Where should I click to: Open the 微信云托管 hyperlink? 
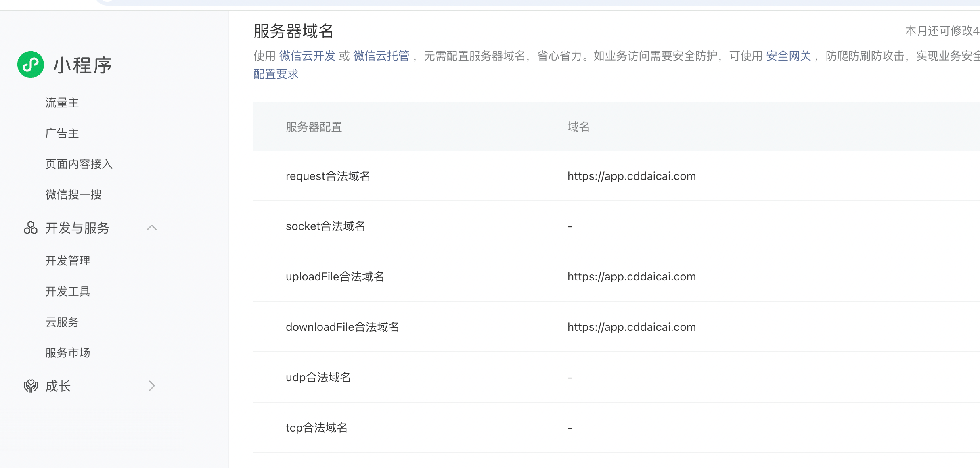pos(381,56)
